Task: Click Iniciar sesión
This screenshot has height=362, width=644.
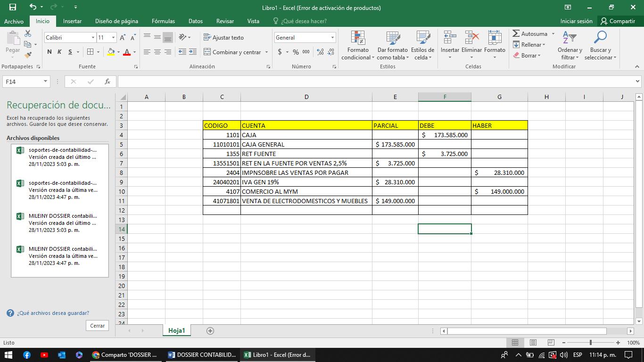Action: [576, 21]
